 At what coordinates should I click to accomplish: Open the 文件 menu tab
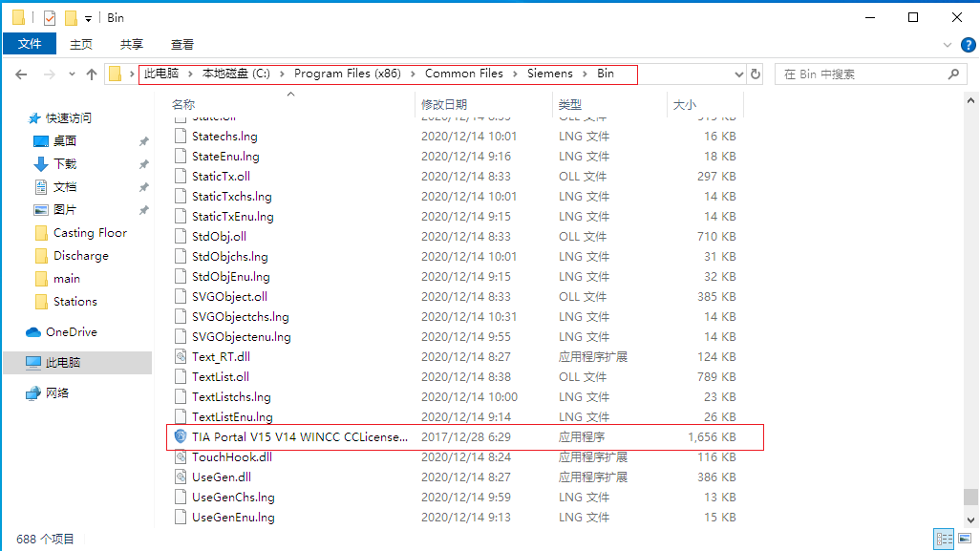point(30,44)
